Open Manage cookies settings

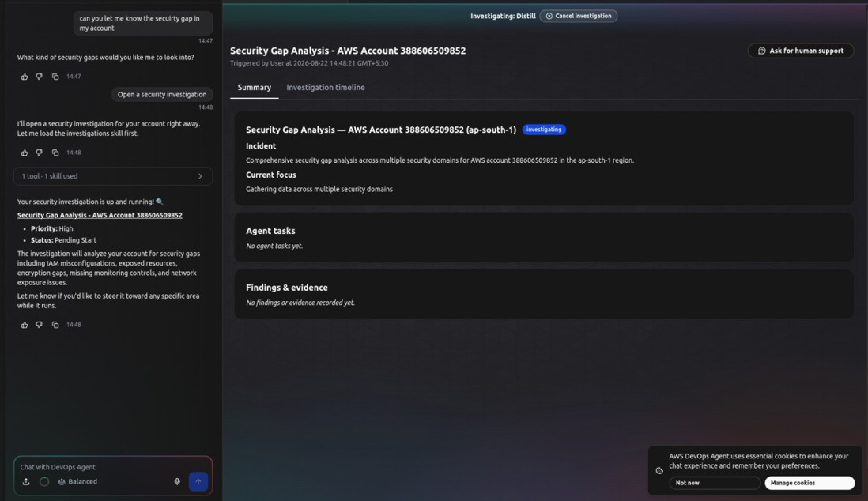coord(810,483)
